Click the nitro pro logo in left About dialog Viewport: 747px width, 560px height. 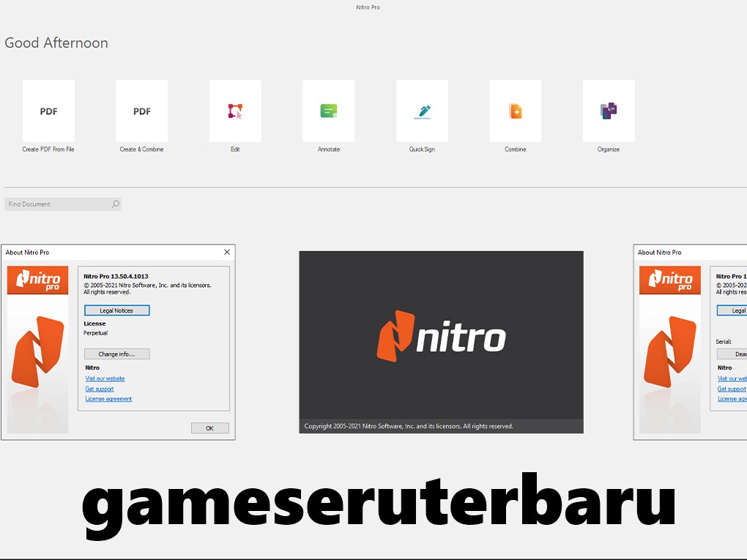pyautogui.click(x=37, y=280)
